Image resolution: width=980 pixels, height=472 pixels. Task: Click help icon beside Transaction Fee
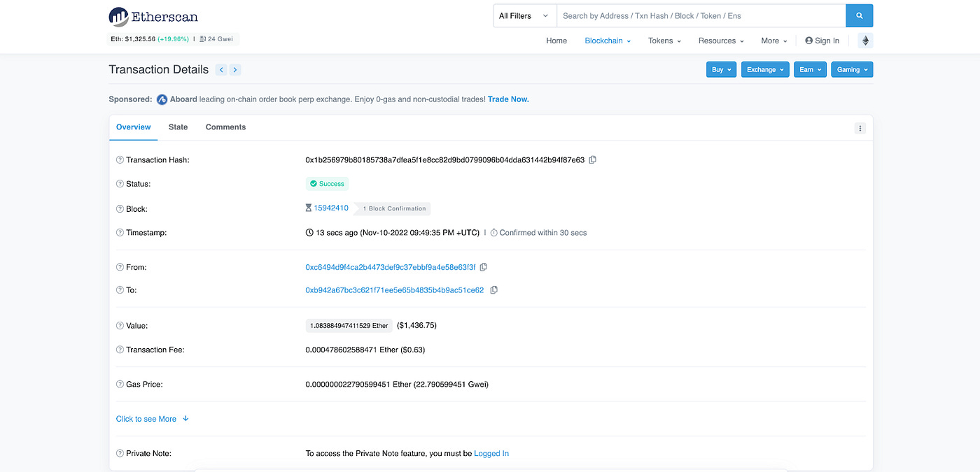pos(120,350)
